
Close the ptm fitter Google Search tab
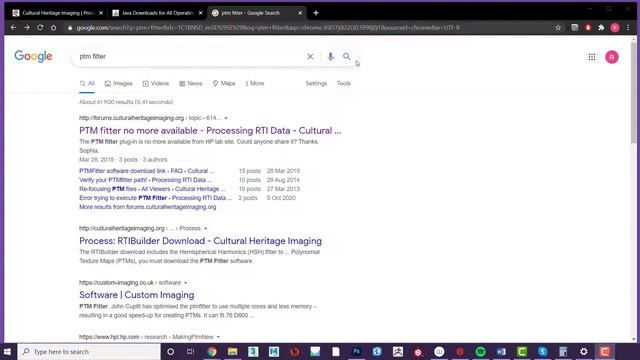[x=300, y=13]
